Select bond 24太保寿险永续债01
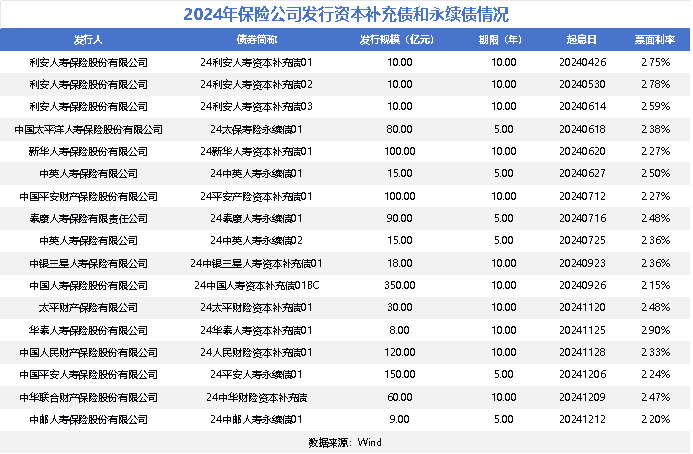The width and height of the screenshot is (693, 454). pyautogui.click(x=256, y=130)
